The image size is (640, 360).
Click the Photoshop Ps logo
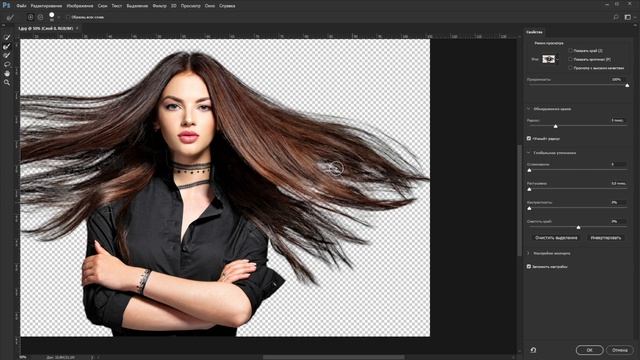[6, 5]
